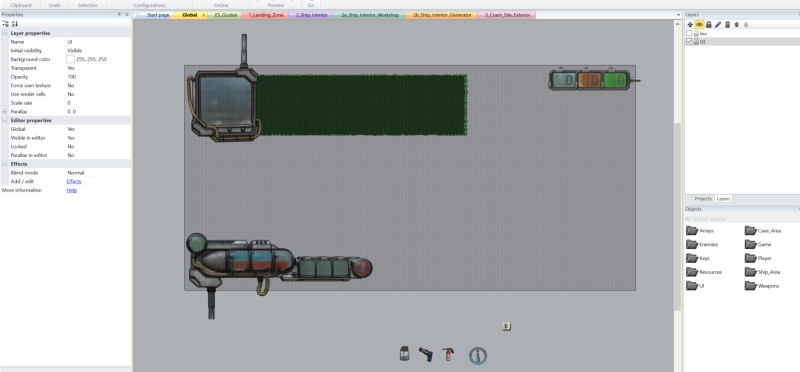The height and width of the screenshot is (372, 800).
Task: Open the Weapons folder in Objects
Action: [762, 286]
